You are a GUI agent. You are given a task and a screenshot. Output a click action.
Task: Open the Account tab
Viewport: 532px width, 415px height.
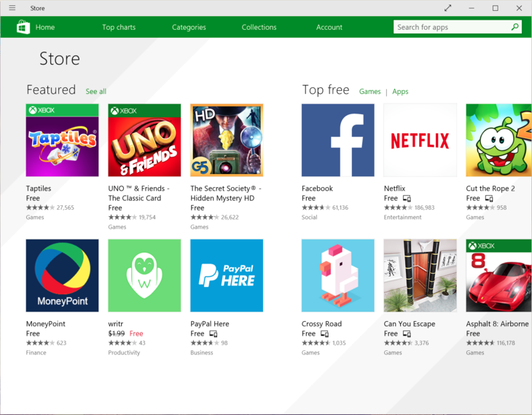(x=329, y=27)
